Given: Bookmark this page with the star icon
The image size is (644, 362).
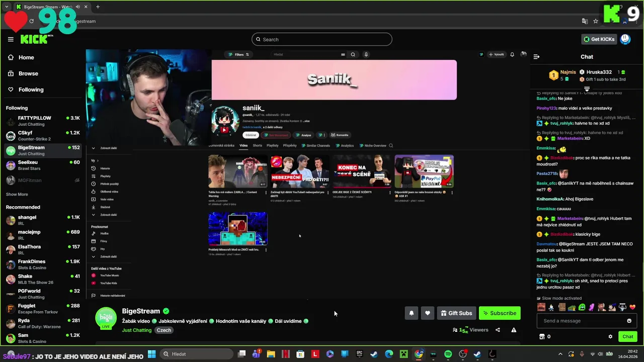Looking at the screenshot, I should (x=596, y=21).
